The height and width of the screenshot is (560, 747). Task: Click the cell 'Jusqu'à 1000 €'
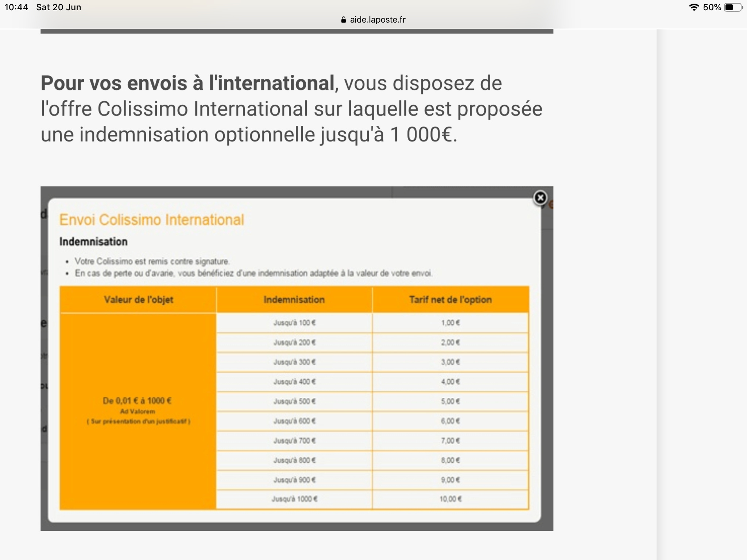point(294,499)
